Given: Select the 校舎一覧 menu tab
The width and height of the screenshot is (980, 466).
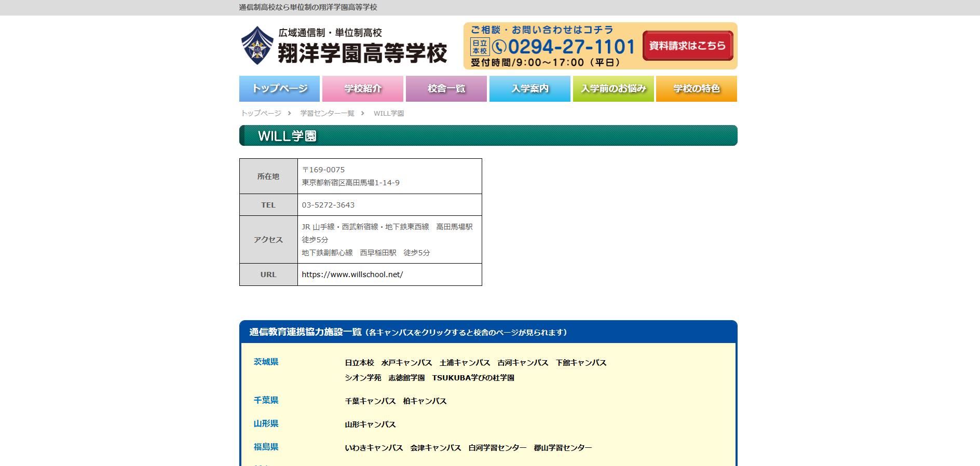Looking at the screenshot, I should click(446, 89).
